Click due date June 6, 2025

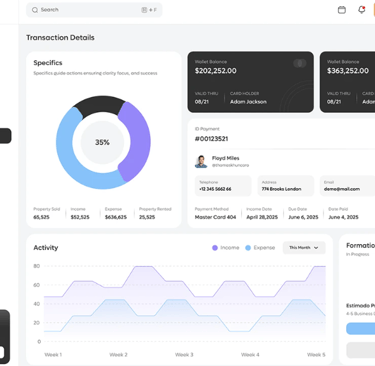coord(303,217)
